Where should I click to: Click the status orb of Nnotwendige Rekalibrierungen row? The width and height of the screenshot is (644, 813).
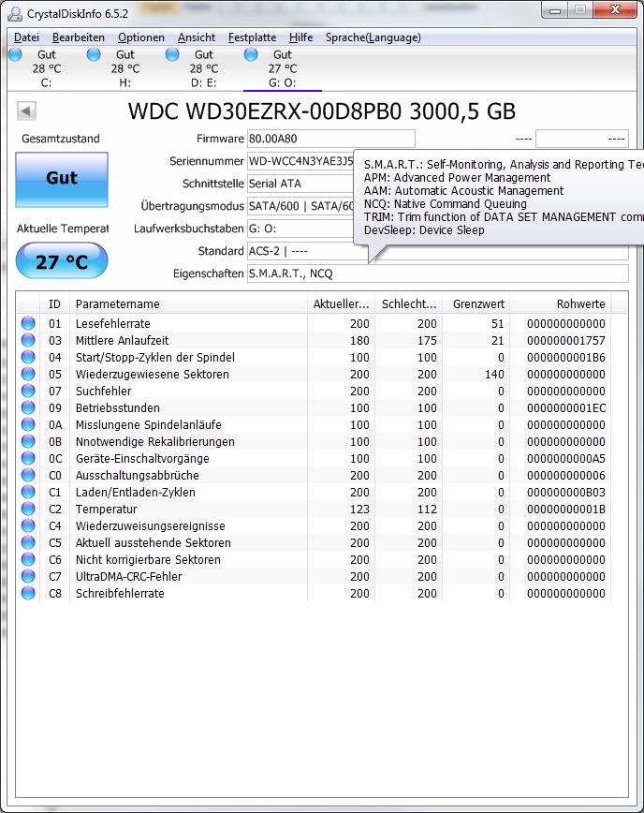point(28,441)
